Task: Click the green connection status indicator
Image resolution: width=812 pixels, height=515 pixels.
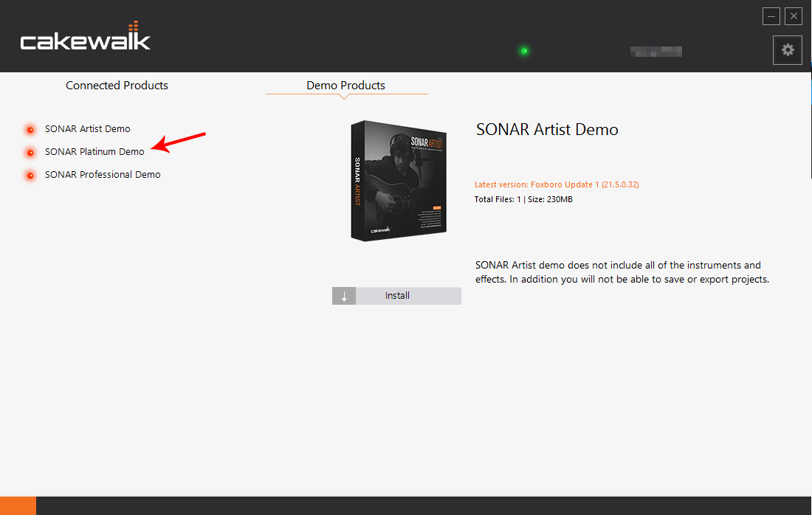Action: [x=523, y=51]
